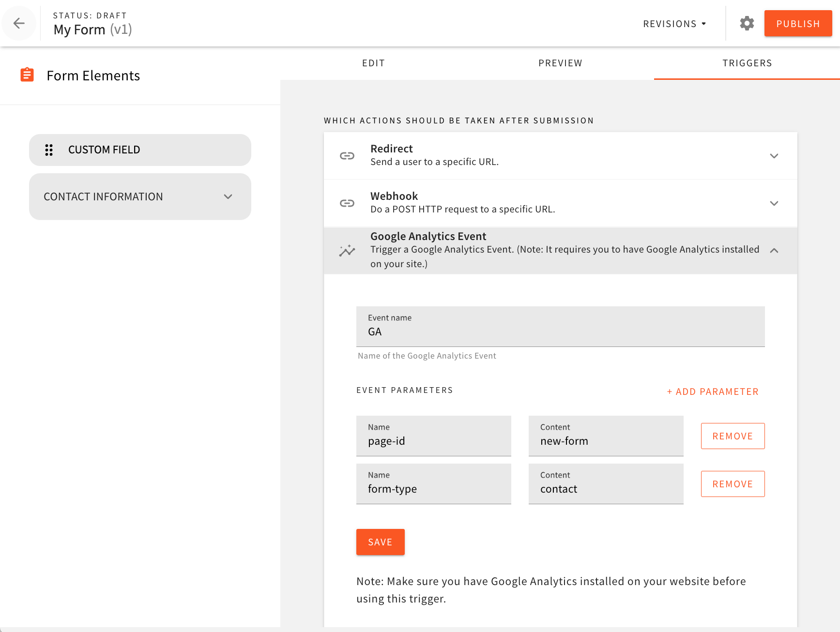Switch to the Preview tab

[560, 63]
